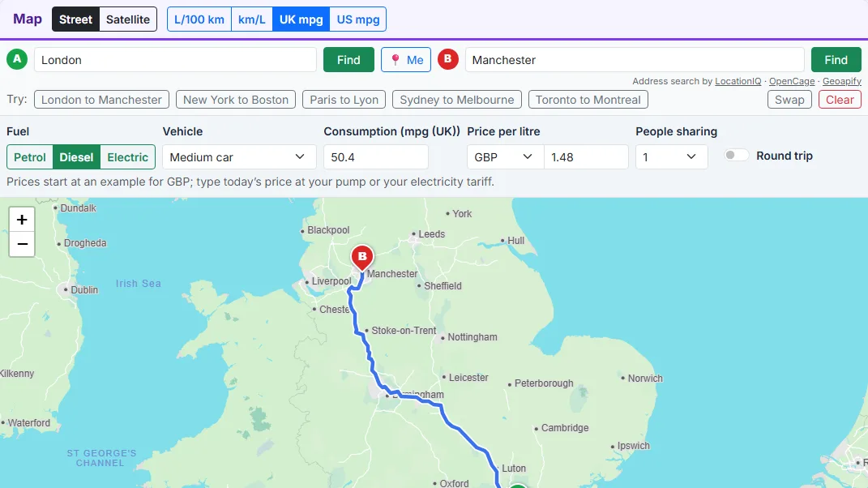
Task: Choose Diesel fuel type
Action: [76, 157]
